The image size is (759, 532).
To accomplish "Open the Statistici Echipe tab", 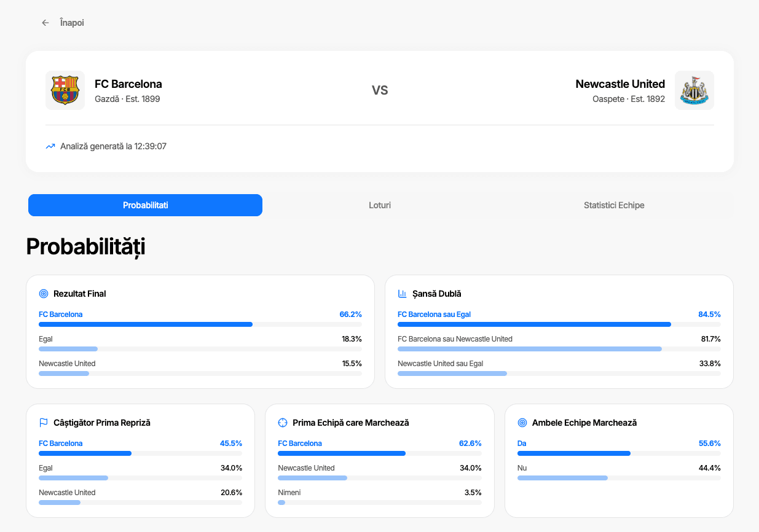I will 614,205.
